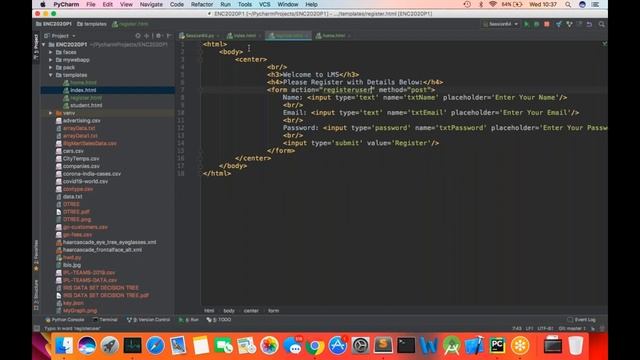Viewport: 640px width, 360px height.
Task: Select index.html in the project tree
Action: click(x=83, y=90)
